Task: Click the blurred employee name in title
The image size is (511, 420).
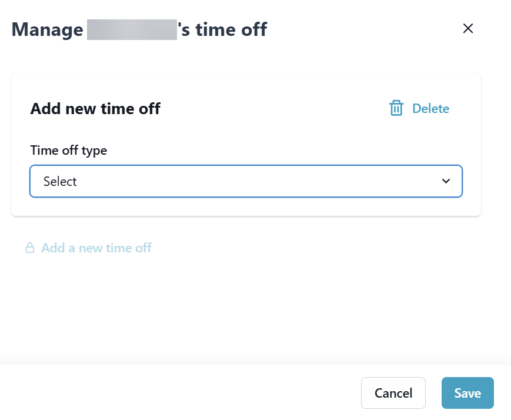Action: click(132, 29)
